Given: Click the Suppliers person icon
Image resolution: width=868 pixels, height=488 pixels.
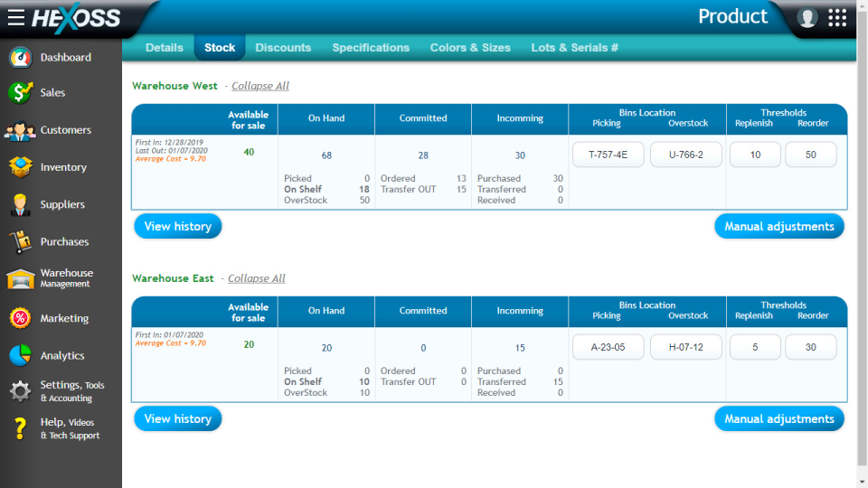Looking at the screenshot, I should tap(21, 205).
